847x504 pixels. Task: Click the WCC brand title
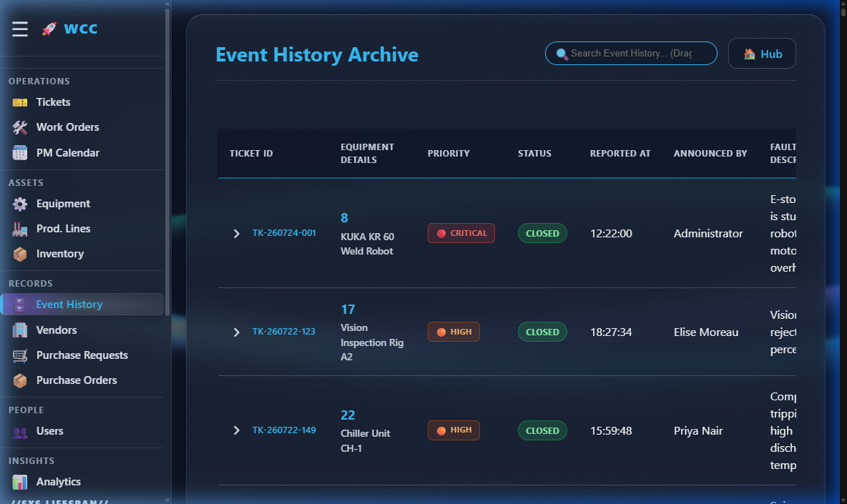click(x=81, y=29)
